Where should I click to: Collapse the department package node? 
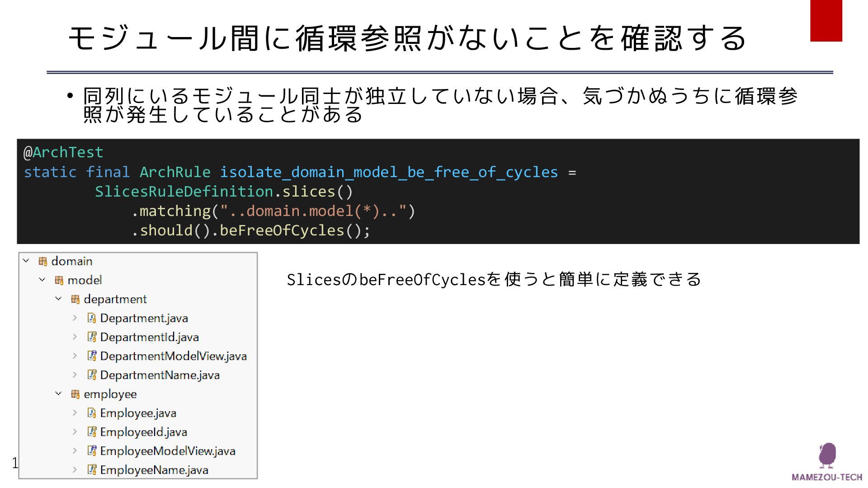[58, 299]
